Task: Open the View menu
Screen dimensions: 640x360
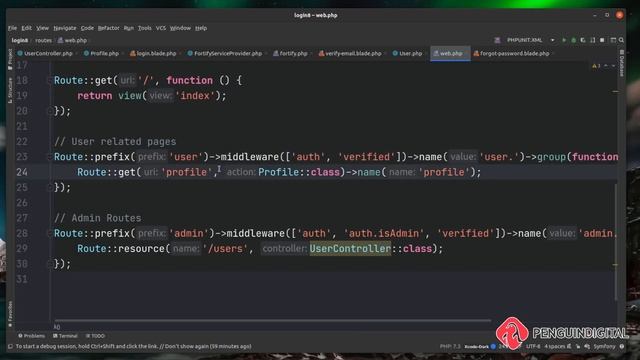Action: point(42,28)
